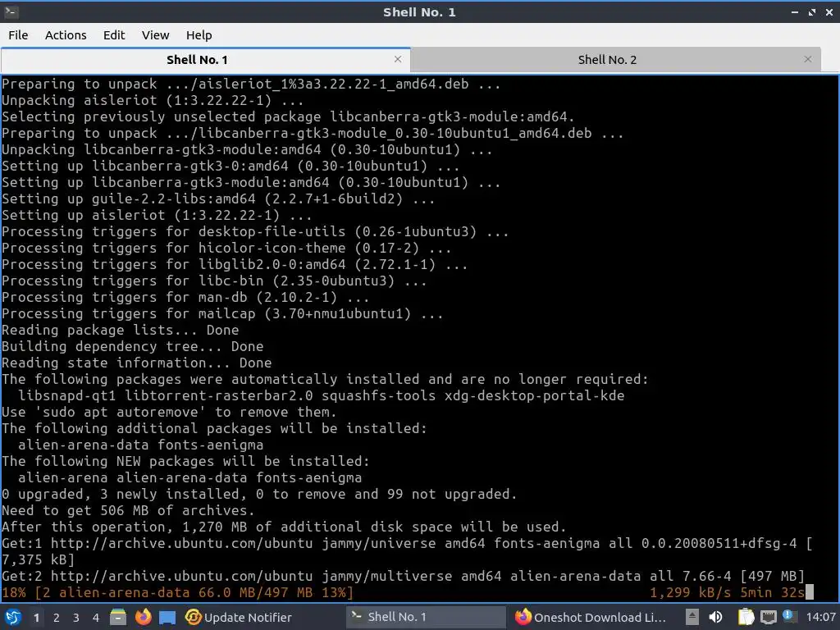Image resolution: width=840 pixels, height=630 pixels.
Task: Click the update notification tray icon
Action: (790, 616)
